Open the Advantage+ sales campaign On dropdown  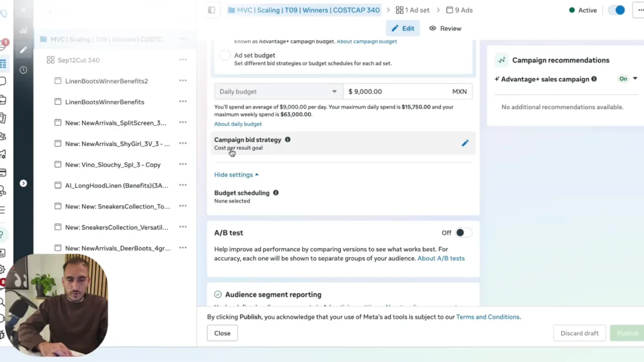point(627,79)
